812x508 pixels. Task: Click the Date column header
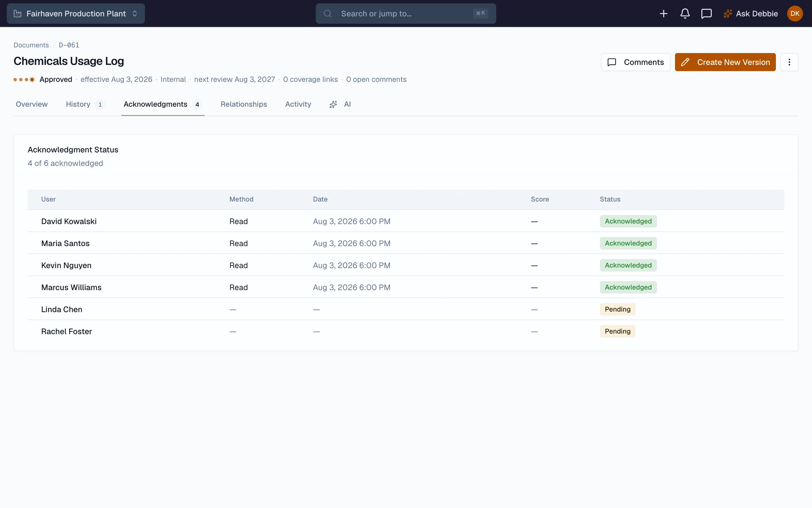pos(320,199)
